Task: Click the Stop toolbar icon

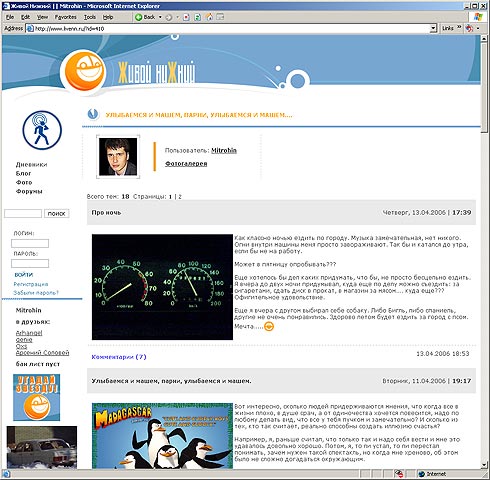Action: [186, 17]
